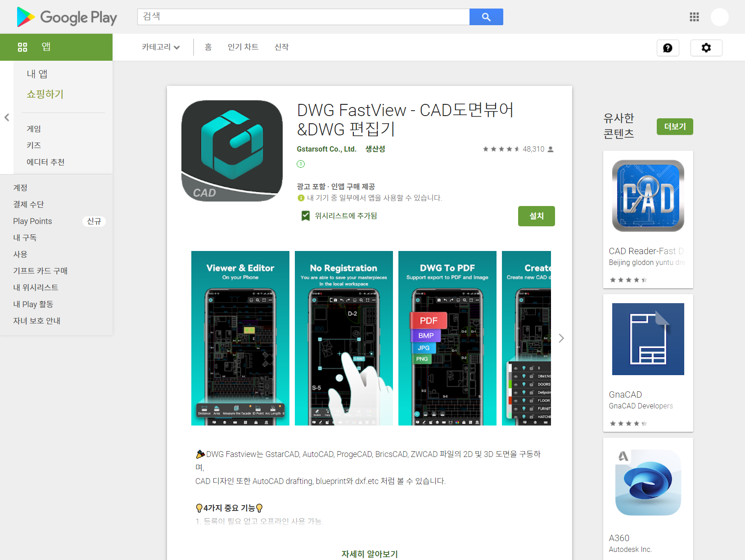Image resolution: width=745 pixels, height=560 pixels.
Task: Open 결제 수단 link
Action: tap(28, 204)
